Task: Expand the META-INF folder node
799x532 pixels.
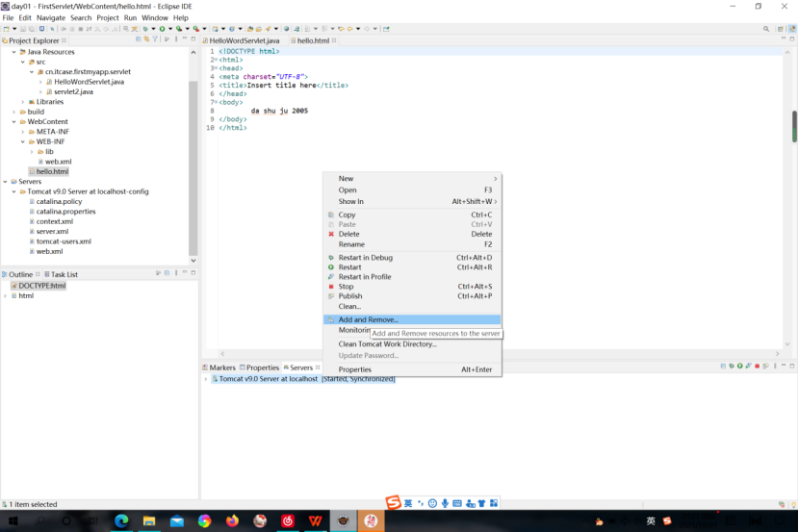Action: [23, 132]
